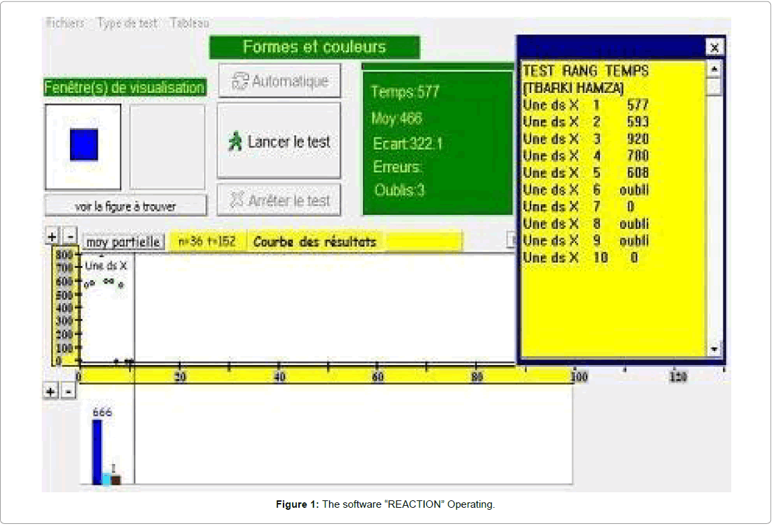Click minus button above bar chart
This screenshot has width=773, height=532.
[69, 391]
